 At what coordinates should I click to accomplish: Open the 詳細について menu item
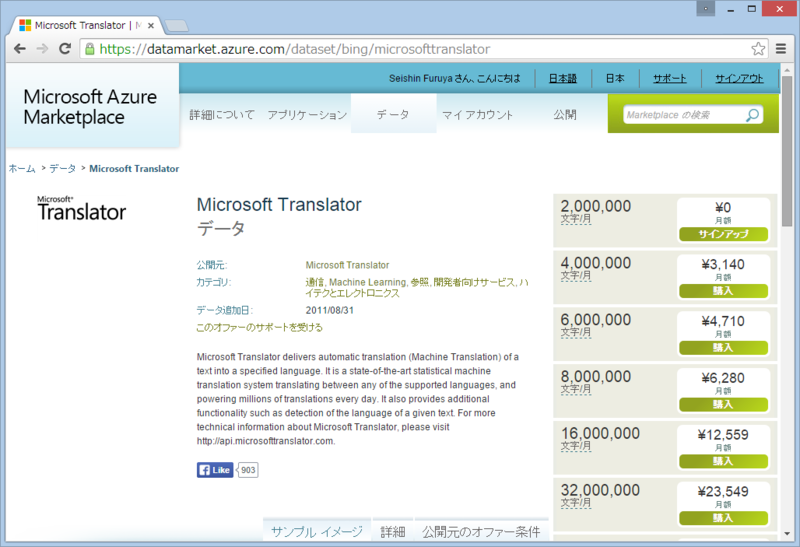[x=222, y=115]
